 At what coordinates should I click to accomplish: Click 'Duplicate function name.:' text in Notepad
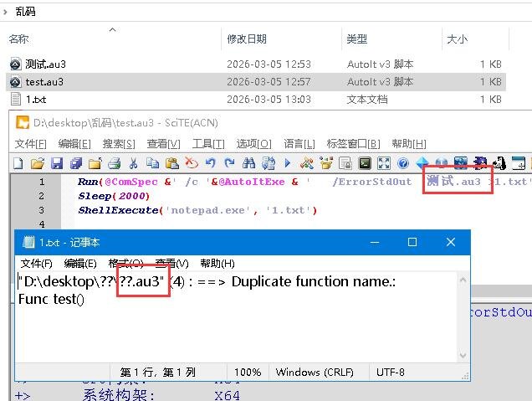[314, 281]
